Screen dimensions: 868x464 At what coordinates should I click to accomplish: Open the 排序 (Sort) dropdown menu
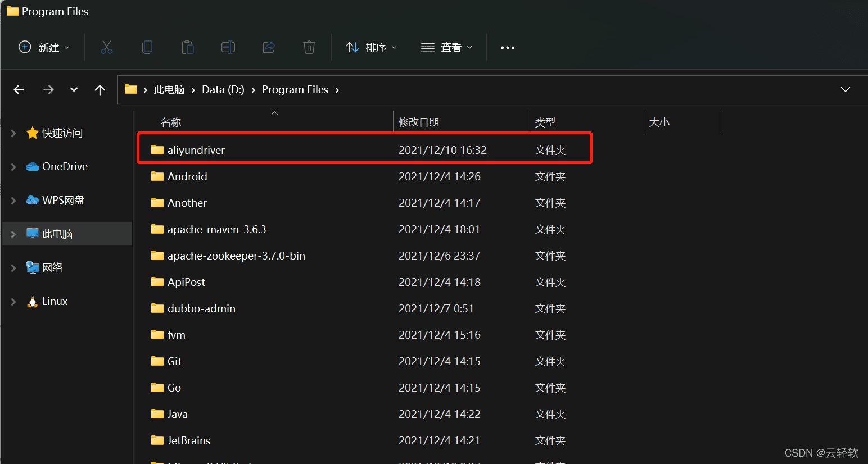tap(372, 48)
